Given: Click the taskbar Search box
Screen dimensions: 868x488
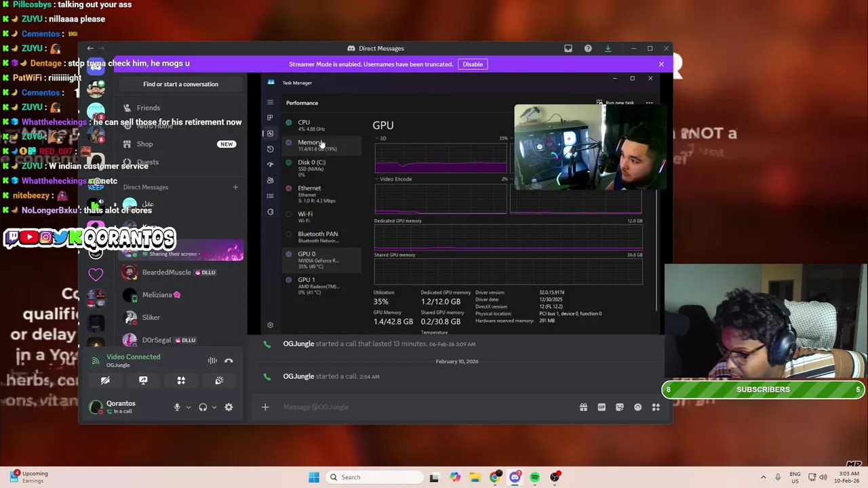Looking at the screenshot, I should [x=373, y=477].
